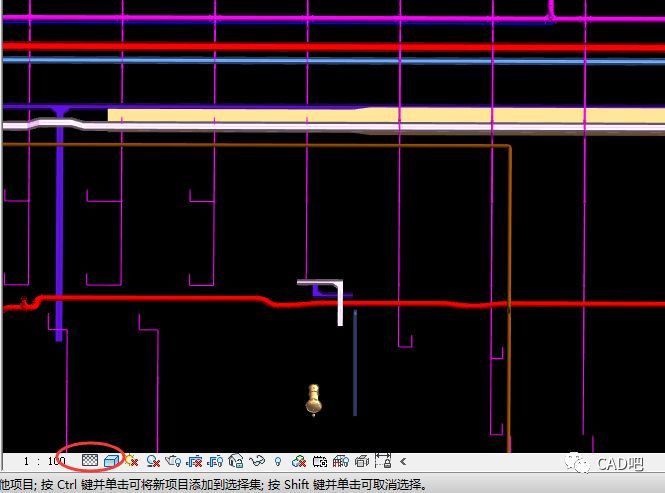
Task: Click the Unlocked 3D View house icon
Action: pyautogui.click(x=236, y=461)
